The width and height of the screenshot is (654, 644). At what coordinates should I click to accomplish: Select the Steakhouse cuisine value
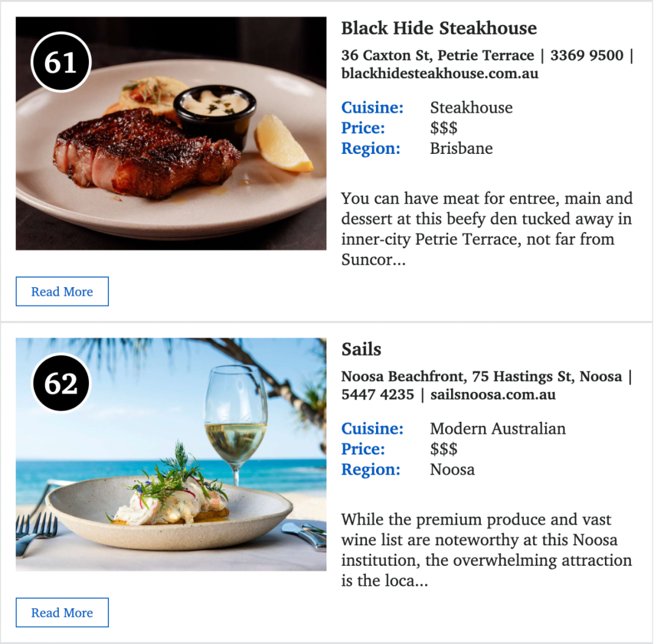(471, 108)
